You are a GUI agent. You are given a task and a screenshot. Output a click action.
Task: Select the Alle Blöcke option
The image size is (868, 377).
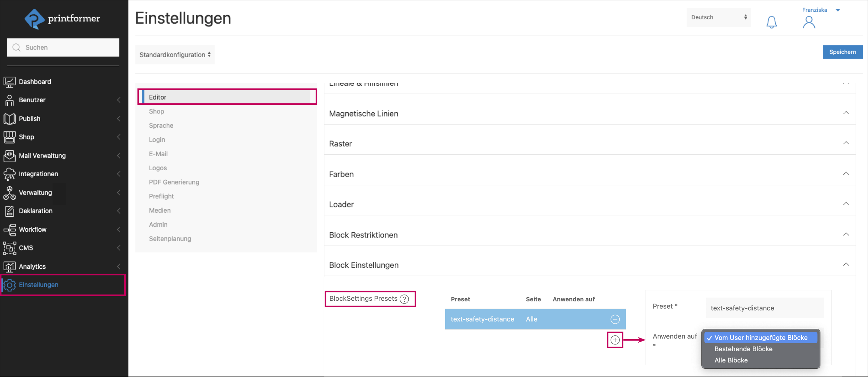click(x=731, y=360)
